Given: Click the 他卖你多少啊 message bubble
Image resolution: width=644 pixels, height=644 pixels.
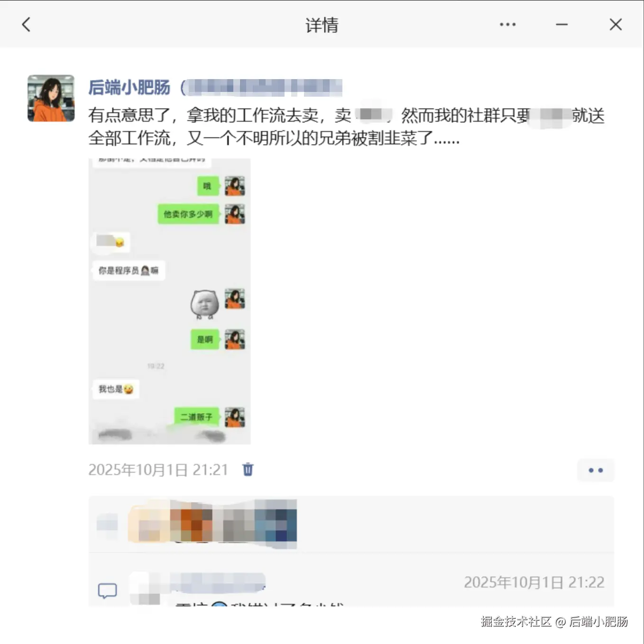Looking at the screenshot, I should [188, 214].
